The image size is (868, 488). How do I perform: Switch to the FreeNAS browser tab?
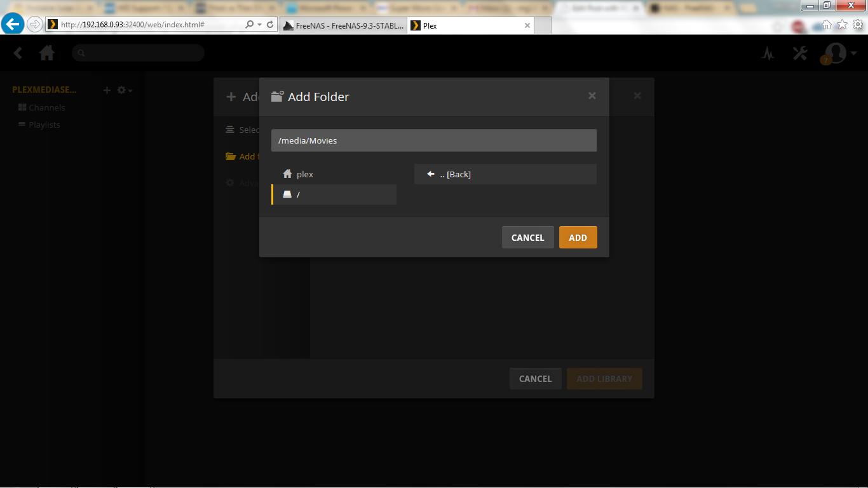[x=343, y=26]
